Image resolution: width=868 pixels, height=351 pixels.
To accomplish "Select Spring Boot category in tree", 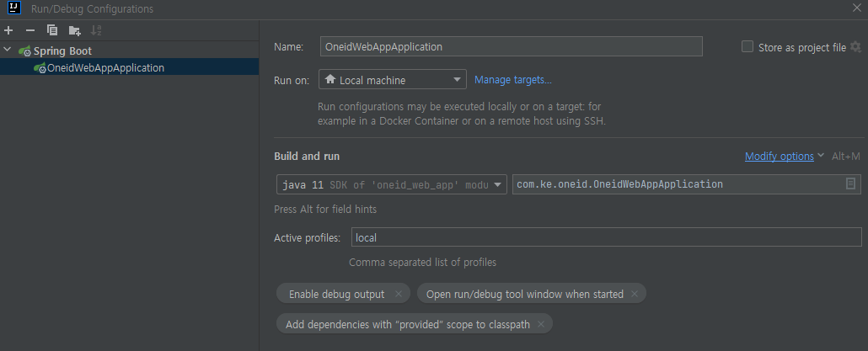I will tap(62, 51).
